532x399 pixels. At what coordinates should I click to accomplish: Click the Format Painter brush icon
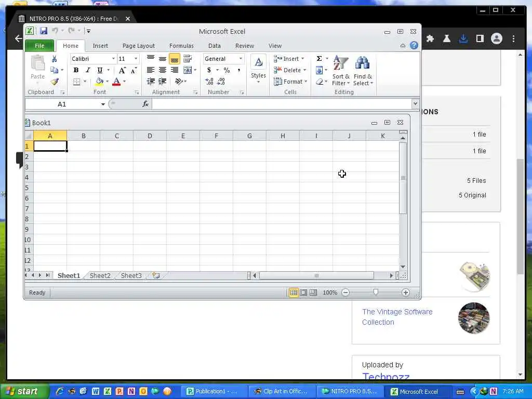click(54, 82)
